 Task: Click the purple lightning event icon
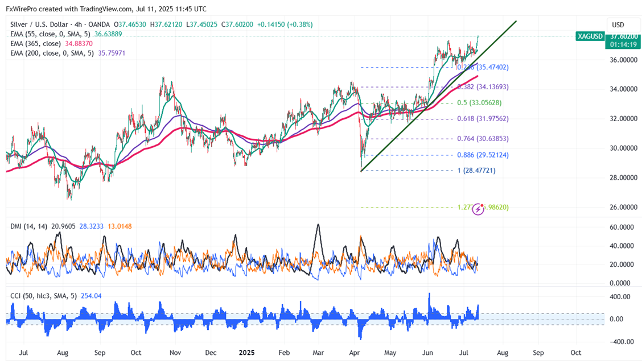(478, 209)
